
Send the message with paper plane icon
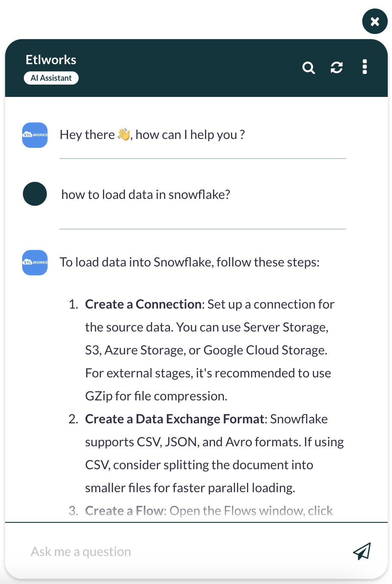[362, 551]
